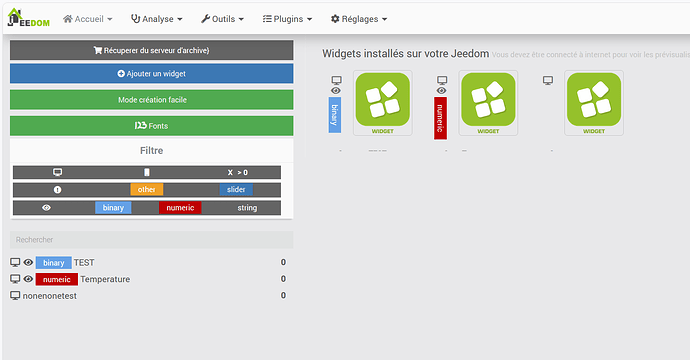Click the Filtre panel heading
The width and height of the screenshot is (690, 360).
pos(151,151)
